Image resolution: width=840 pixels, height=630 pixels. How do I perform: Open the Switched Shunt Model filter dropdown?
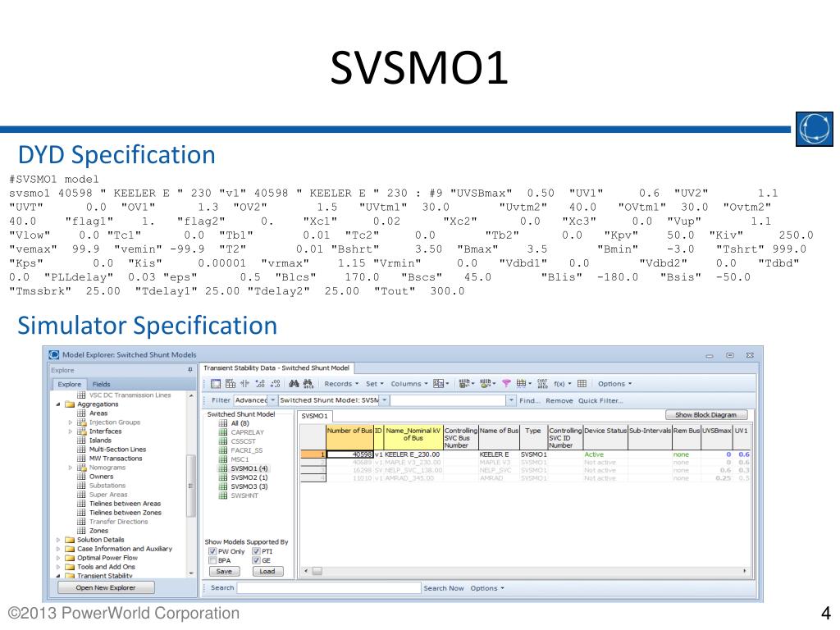point(384,400)
